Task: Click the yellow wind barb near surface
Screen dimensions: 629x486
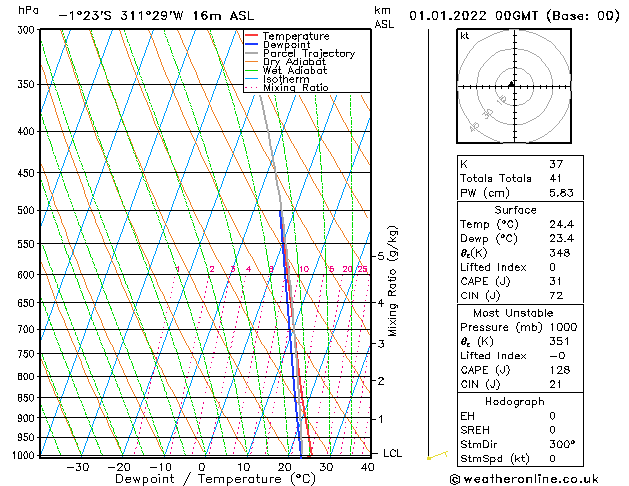Action: (x=437, y=455)
